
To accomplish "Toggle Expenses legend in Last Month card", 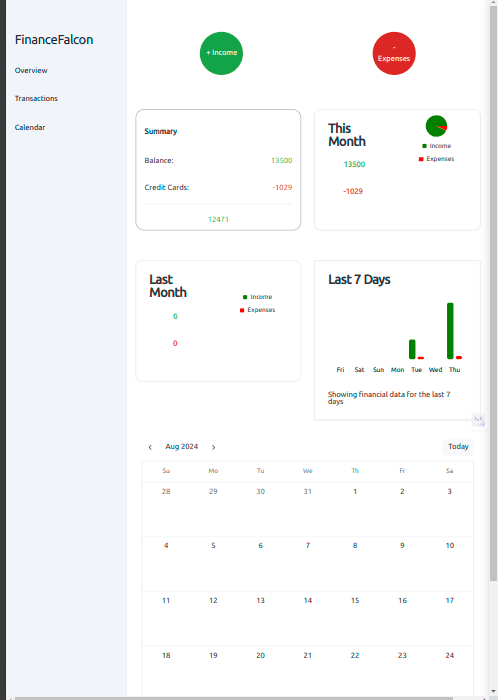I will pyautogui.click(x=257, y=310).
